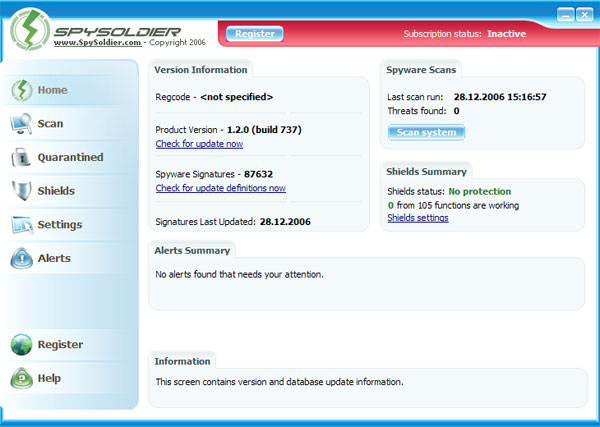Open the Alerts section label
The image size is (600, 427).
[x=54, y=258]
